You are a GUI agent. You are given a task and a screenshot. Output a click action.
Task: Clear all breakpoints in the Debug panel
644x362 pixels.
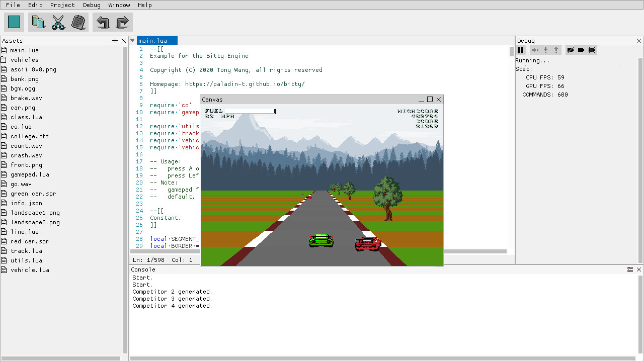pyautogui.click(x=592, y=50)
